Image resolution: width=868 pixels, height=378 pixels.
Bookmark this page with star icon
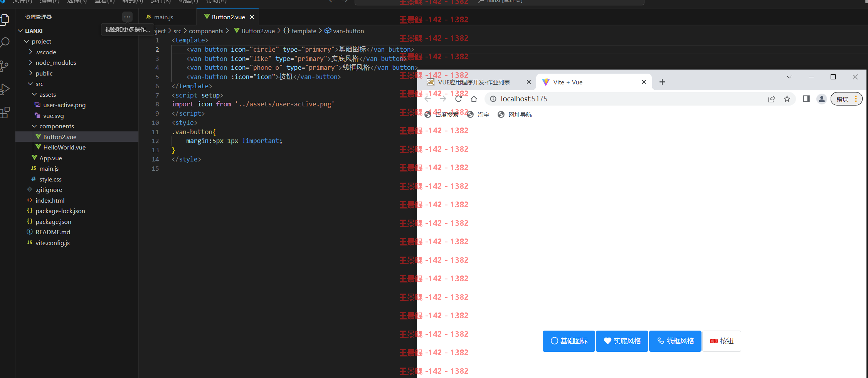[787, 99]
